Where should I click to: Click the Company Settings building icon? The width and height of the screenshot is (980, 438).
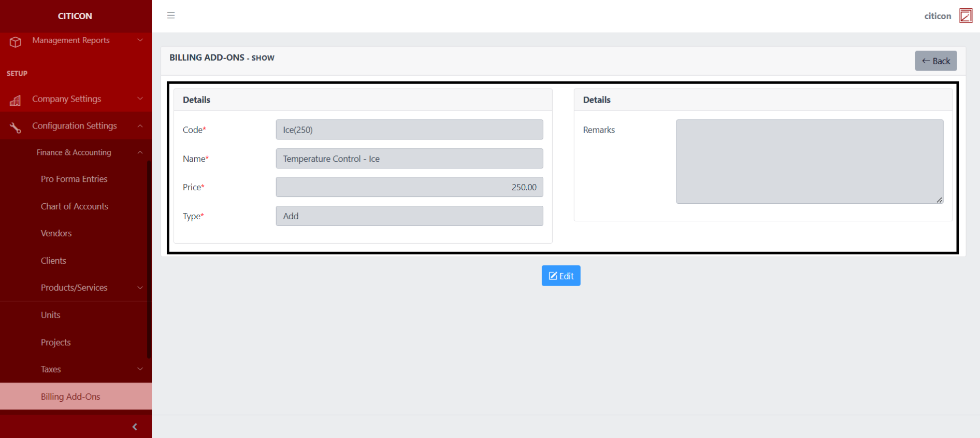pyautogui.click(x=16, y=100)
